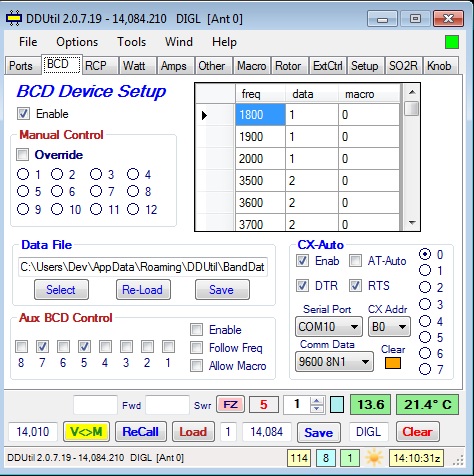Toggle the CX-Auto Enab checkbox
Image resolution: width=474 pixels, height=476 pixels.
pyautogui.click(x=302, y=261)
